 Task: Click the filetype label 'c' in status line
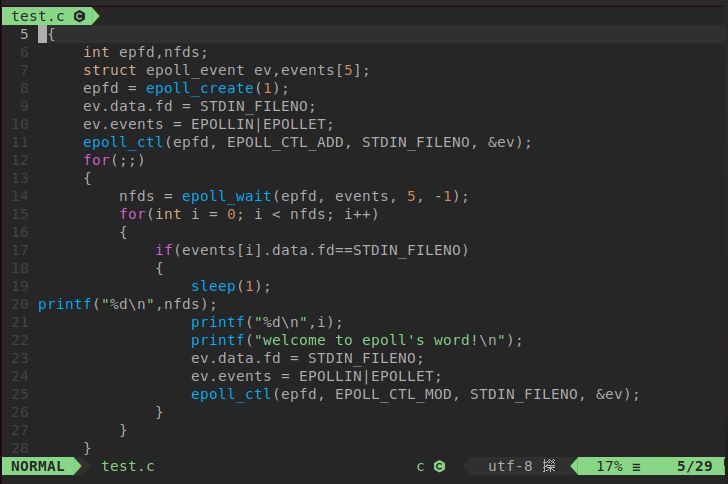coord(420,466)
